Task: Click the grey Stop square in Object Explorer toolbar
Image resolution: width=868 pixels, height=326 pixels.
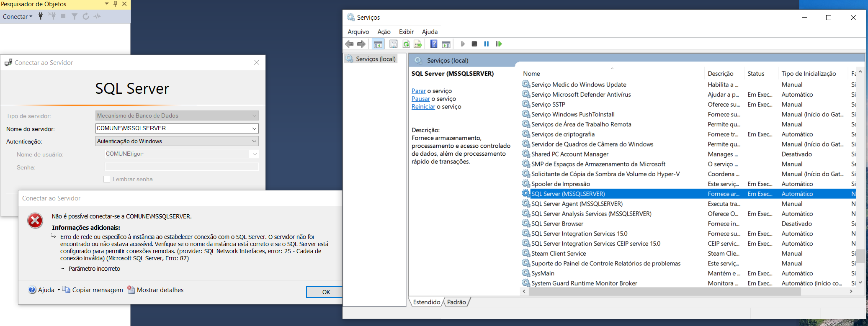Action: coord(63,16)
